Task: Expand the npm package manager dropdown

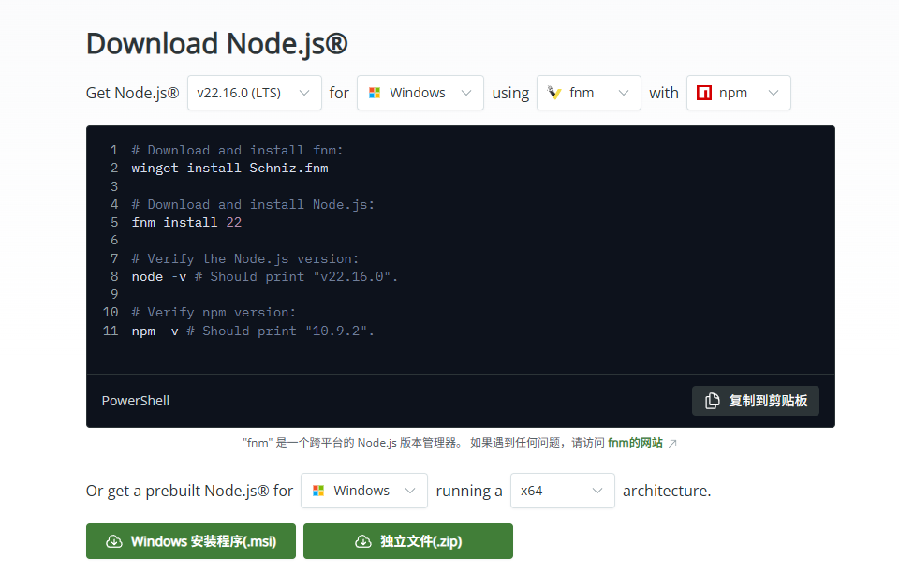Action: point(738,93)
